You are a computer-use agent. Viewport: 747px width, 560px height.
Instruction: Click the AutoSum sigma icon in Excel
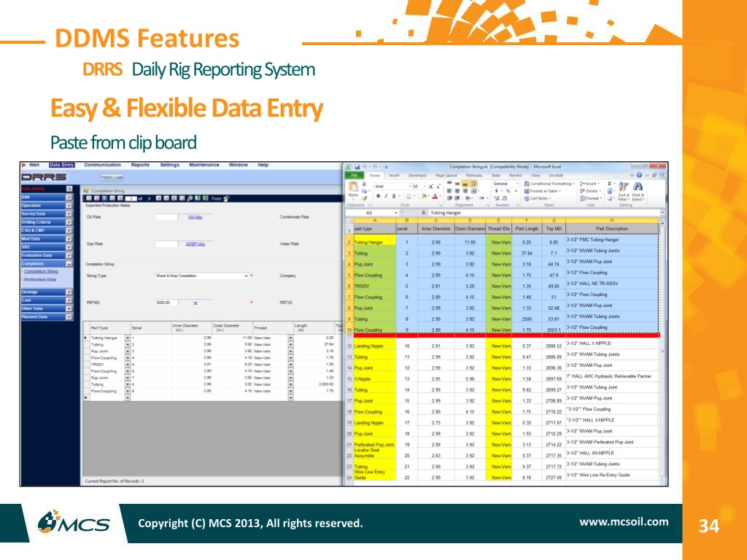pyautogui.click(x=610, y=184)
